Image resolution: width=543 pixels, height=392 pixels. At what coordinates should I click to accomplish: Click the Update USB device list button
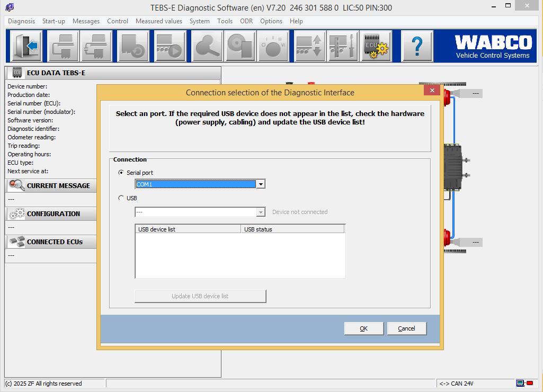pos(200,296)
